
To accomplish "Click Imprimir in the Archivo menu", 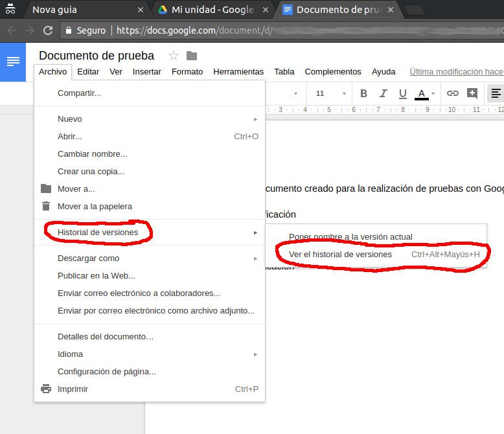I will [73, 389].
